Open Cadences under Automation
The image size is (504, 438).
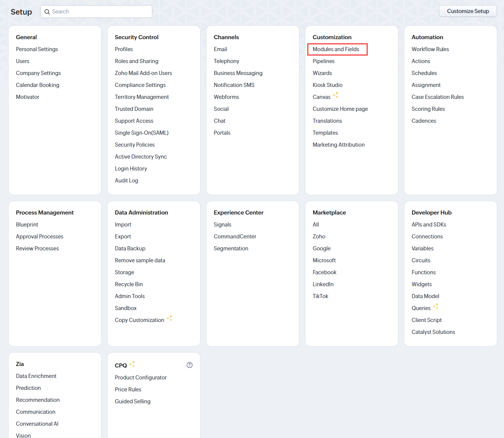pos(424,121)
